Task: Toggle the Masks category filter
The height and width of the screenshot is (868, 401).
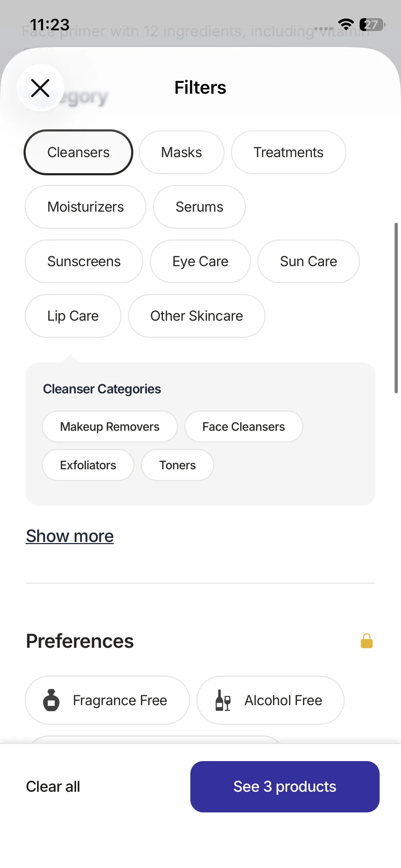Action: [x=181, y=153]
